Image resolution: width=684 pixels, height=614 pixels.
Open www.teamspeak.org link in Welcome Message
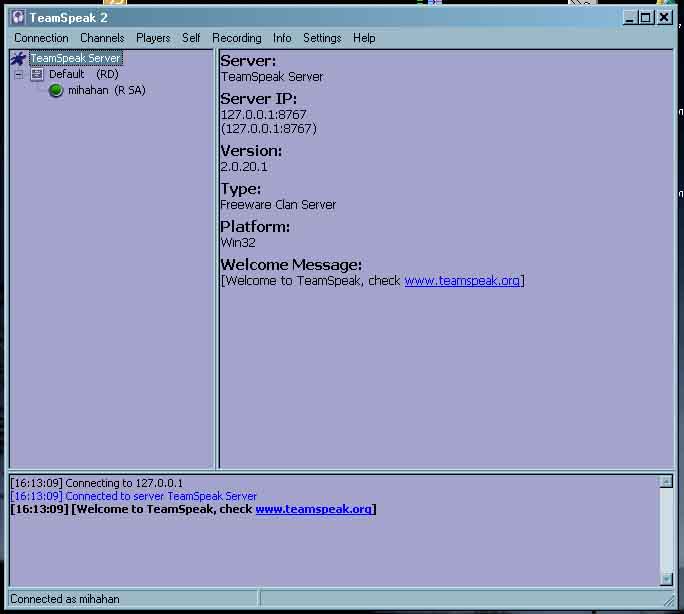click(462, 281)
